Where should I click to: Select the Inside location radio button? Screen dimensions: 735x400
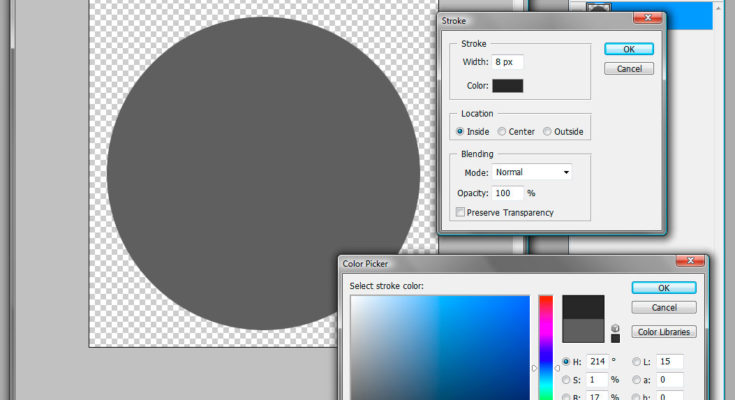coord(460,132)
